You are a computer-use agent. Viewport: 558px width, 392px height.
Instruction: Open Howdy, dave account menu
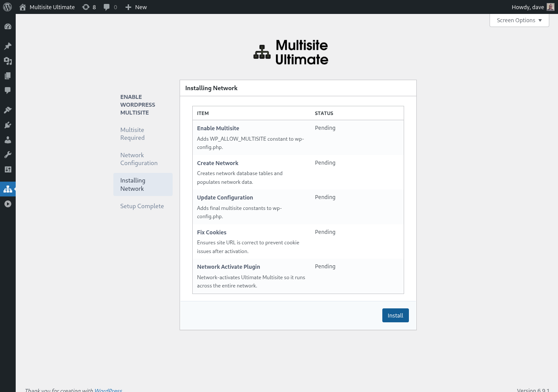click(533, 7)
